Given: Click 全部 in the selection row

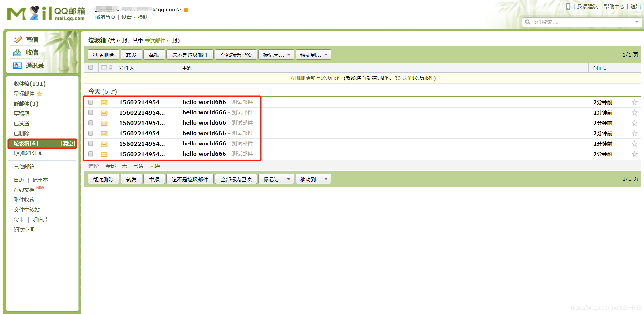Looking at the screenshot, I should tap(111, 166).
